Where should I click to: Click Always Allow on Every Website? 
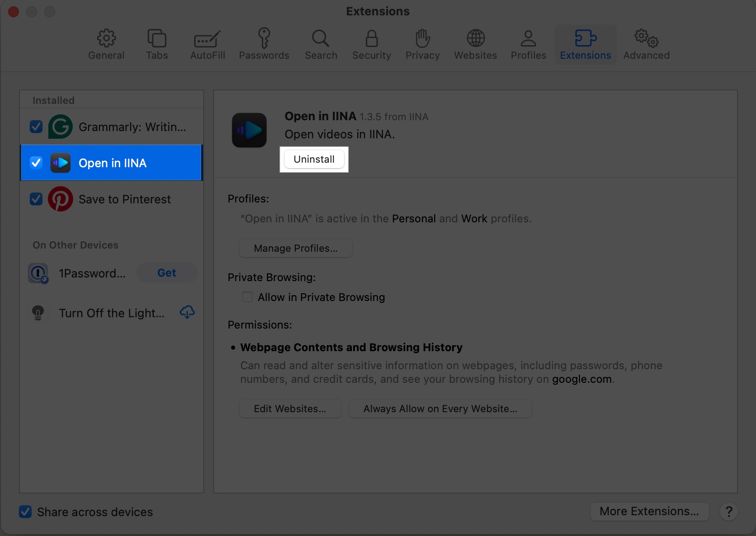[x=440, y=408]
